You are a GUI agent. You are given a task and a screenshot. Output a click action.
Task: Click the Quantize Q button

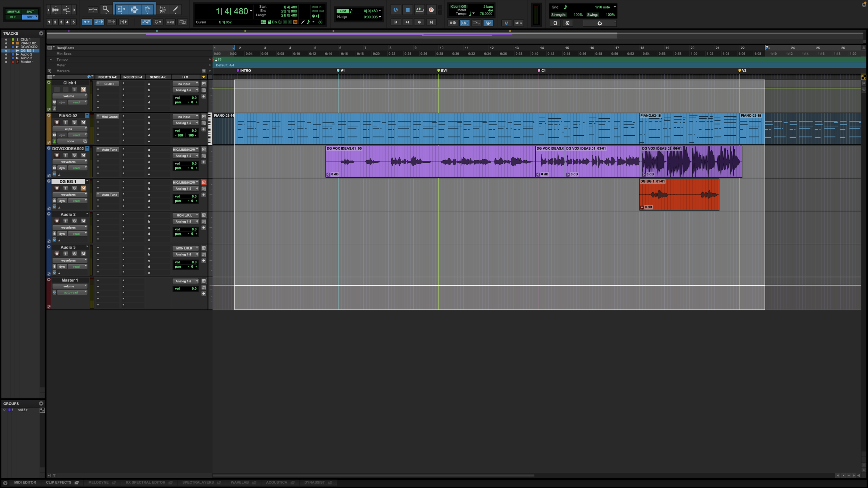click(x=555, y=23)
